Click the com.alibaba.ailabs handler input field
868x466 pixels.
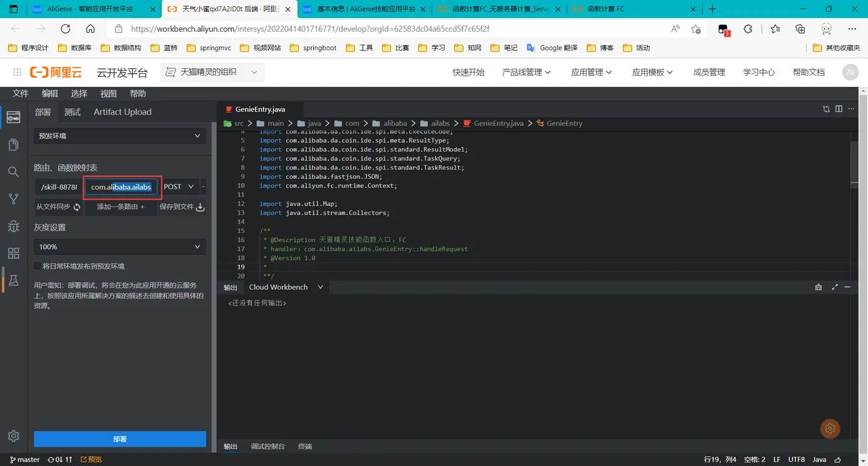point(122,187)
